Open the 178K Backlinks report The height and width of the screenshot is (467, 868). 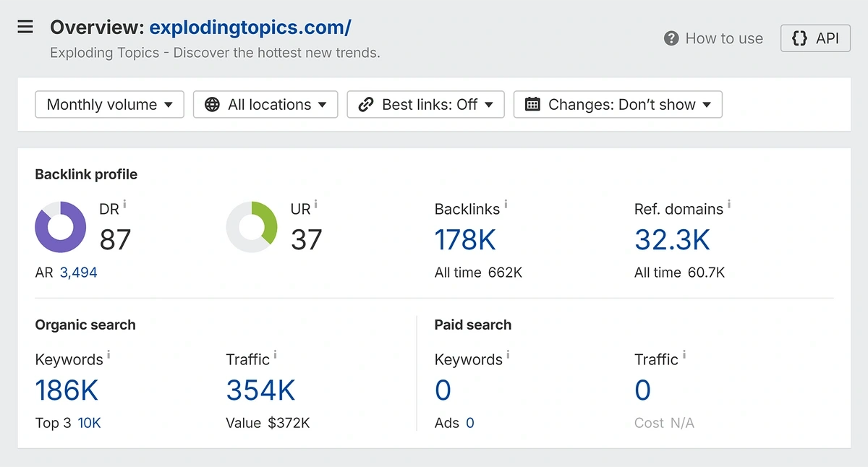[x=465, y=240]
